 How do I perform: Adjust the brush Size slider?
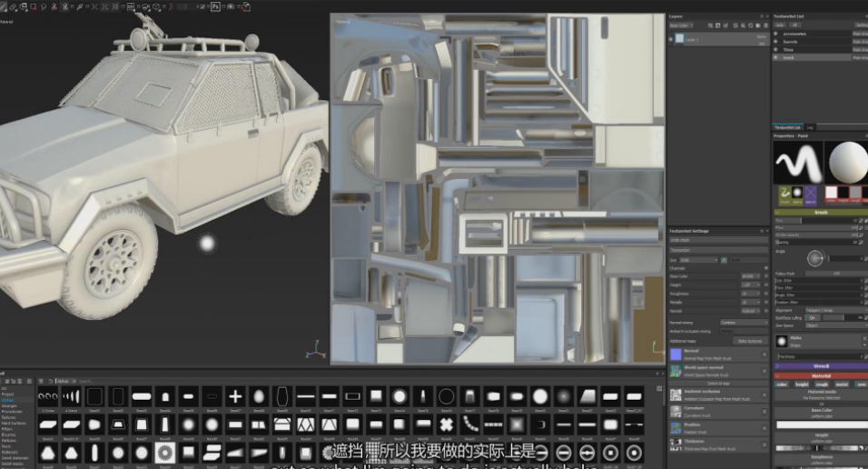pyautogui.click(x=816, y=220)
